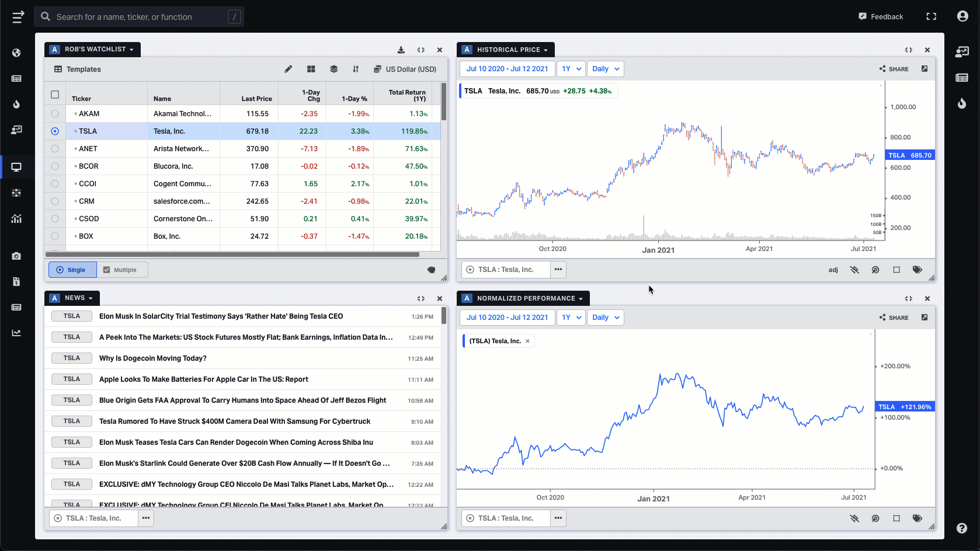The image size is (980, 551).
Task: Open the Historical Price date range picker
Action: click(x=507, y=69)
